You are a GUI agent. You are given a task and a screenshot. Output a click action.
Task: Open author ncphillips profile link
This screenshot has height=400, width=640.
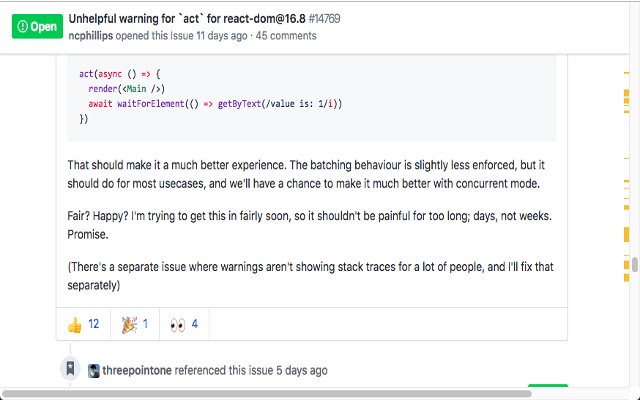pos(91,36)
